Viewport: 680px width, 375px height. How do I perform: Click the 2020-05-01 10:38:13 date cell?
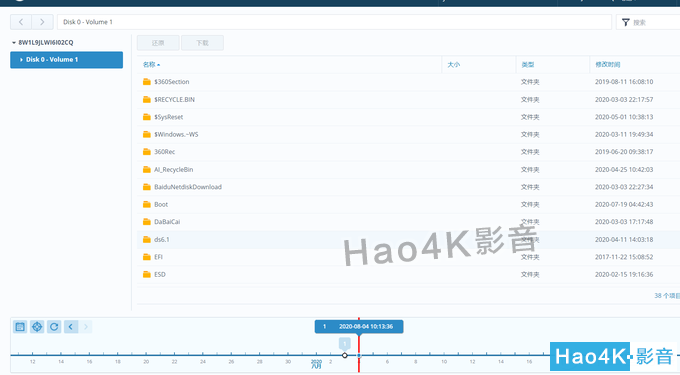(x=624, y=117)
